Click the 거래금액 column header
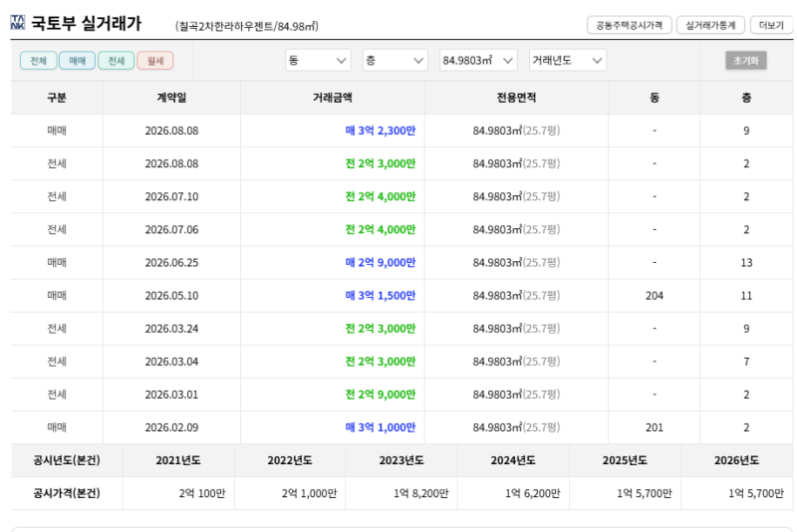The width and height of the screenshot is (797, 532). 333,98
